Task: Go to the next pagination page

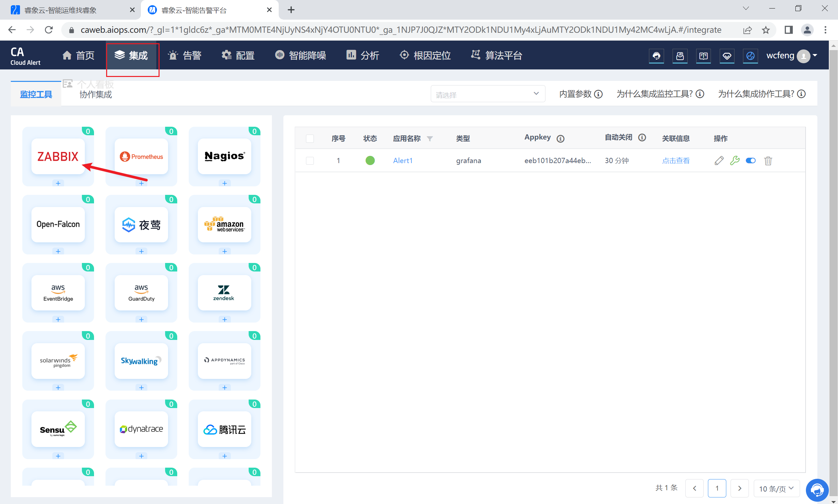Action: click(x=739, y=488)
